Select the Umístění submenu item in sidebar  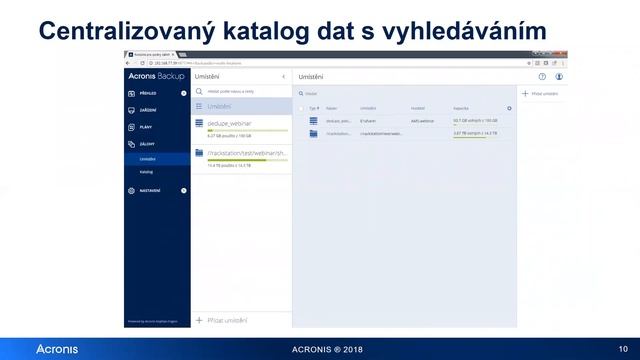157,159
